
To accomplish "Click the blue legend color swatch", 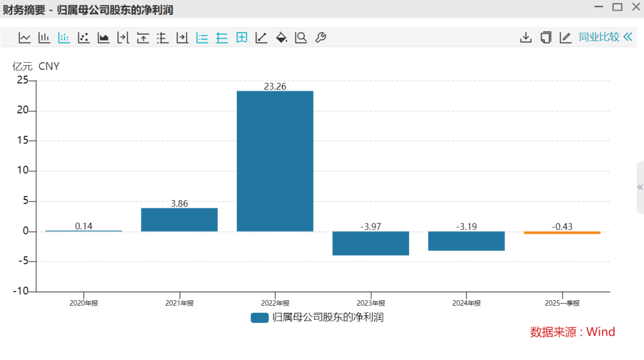I will (259, 318).
